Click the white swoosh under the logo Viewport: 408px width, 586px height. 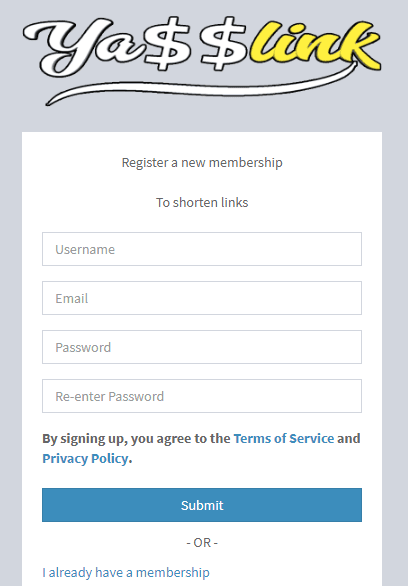202,88
